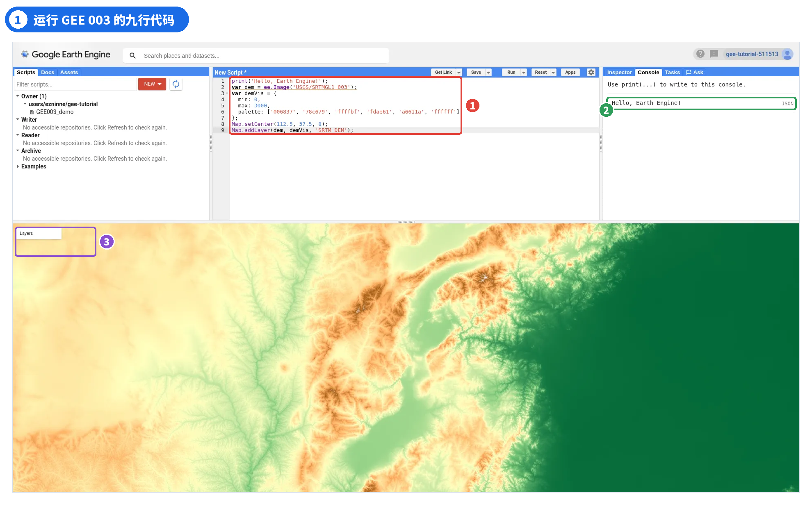Click the Filter scripts input box
This screenshot has width=812, height=509.
point(75,84)
